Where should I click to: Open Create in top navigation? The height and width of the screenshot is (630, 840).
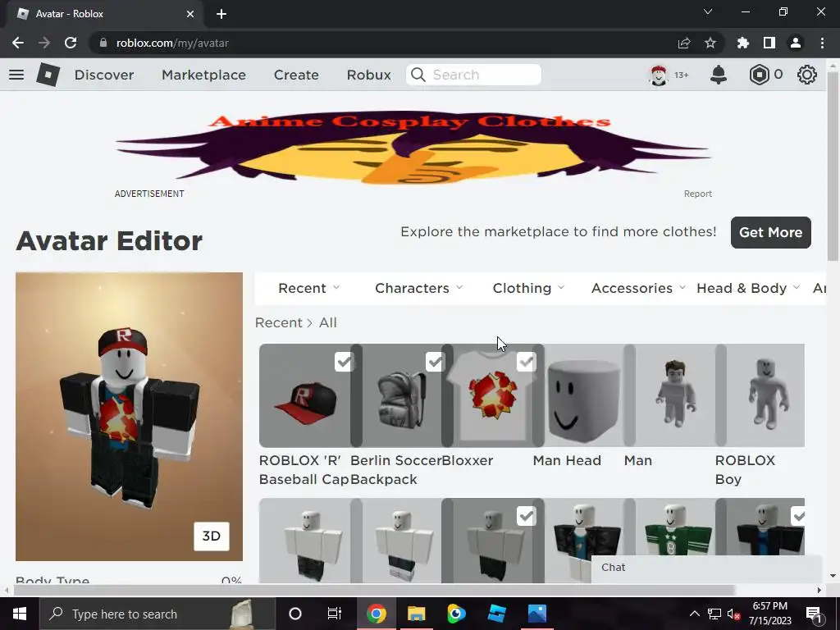point(296,75)
